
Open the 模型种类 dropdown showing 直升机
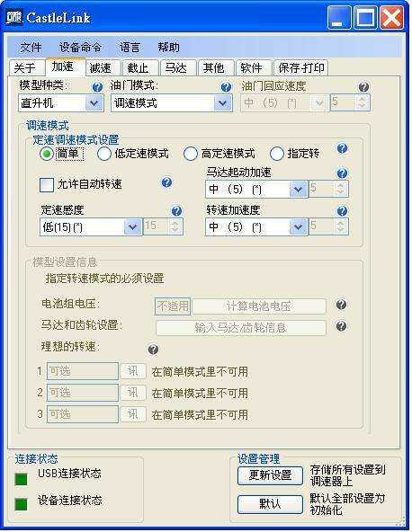click(x=61, y=102)
